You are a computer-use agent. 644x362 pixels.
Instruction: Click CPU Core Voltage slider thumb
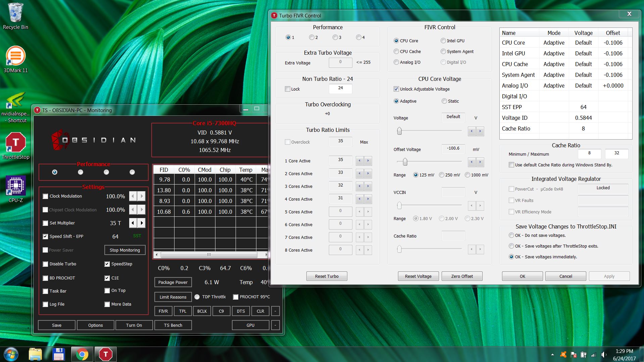pyautogui.click(x=399, y=131)
